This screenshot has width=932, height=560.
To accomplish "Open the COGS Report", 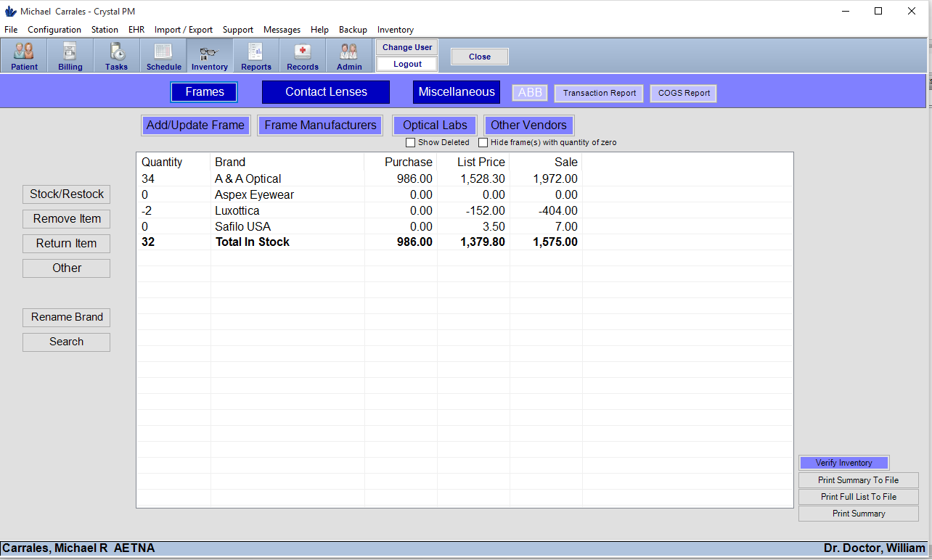I will pyautogui.click(x=682, y=93).
